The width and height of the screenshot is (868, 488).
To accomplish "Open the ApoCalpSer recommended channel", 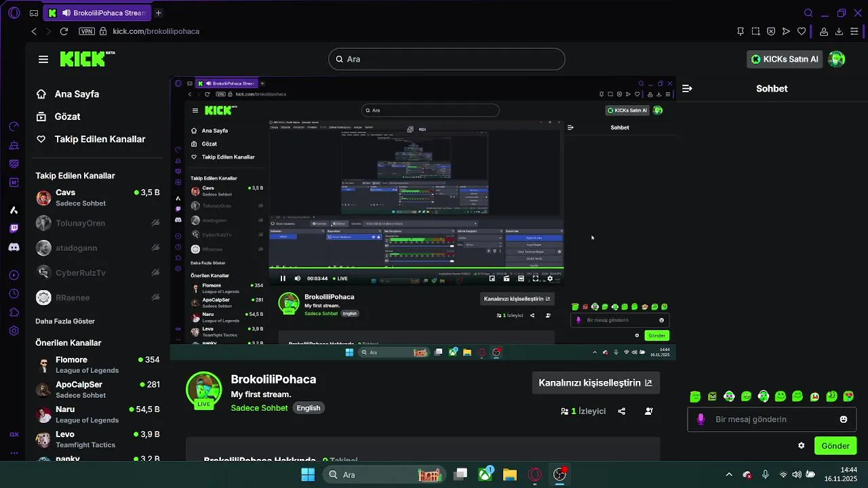I will point(98,390).
